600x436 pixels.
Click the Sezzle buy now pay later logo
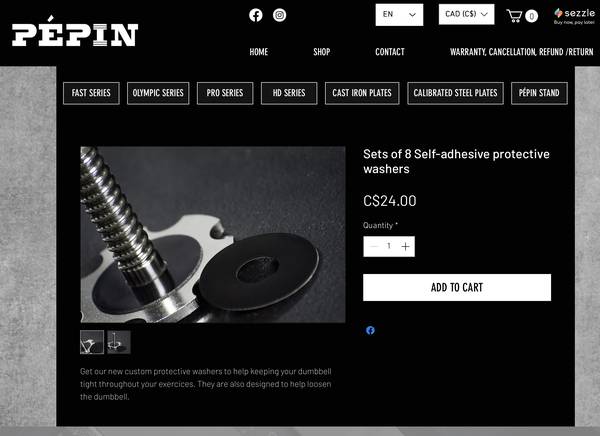[x=574, y=16]
